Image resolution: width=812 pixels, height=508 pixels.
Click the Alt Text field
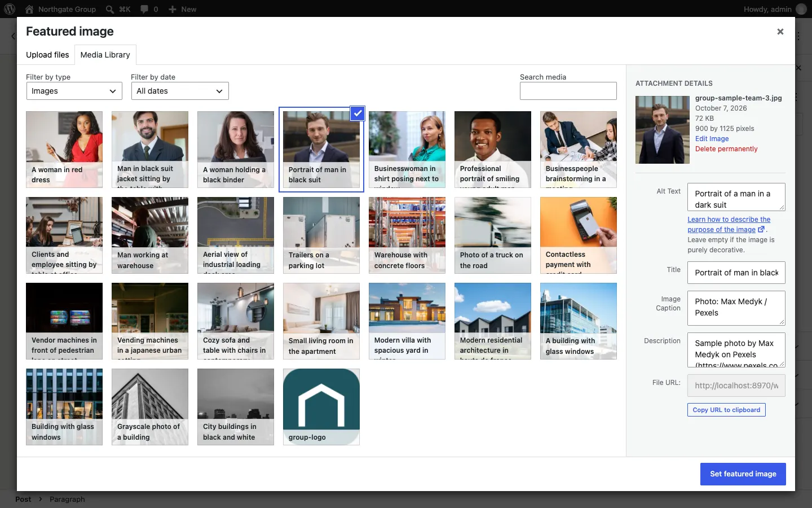click(x=736, y=197)
